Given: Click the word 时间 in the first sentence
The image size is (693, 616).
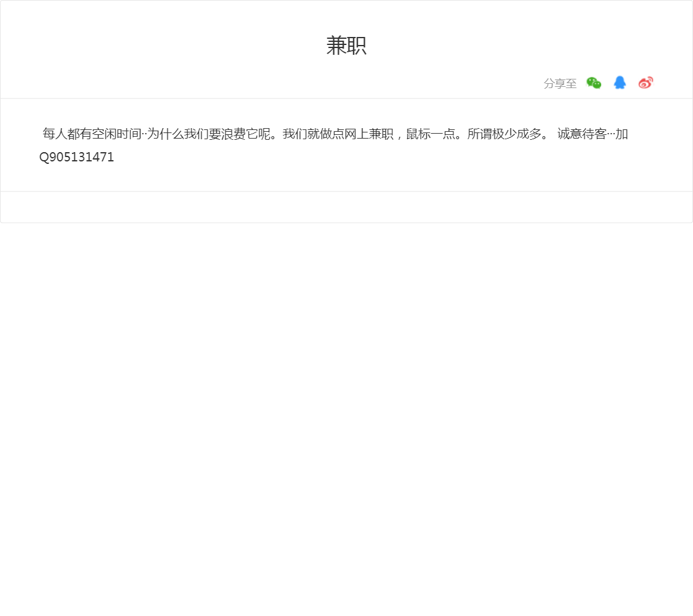Looking at the screenshot, I should pyautogui.click(x=129, y=134).
